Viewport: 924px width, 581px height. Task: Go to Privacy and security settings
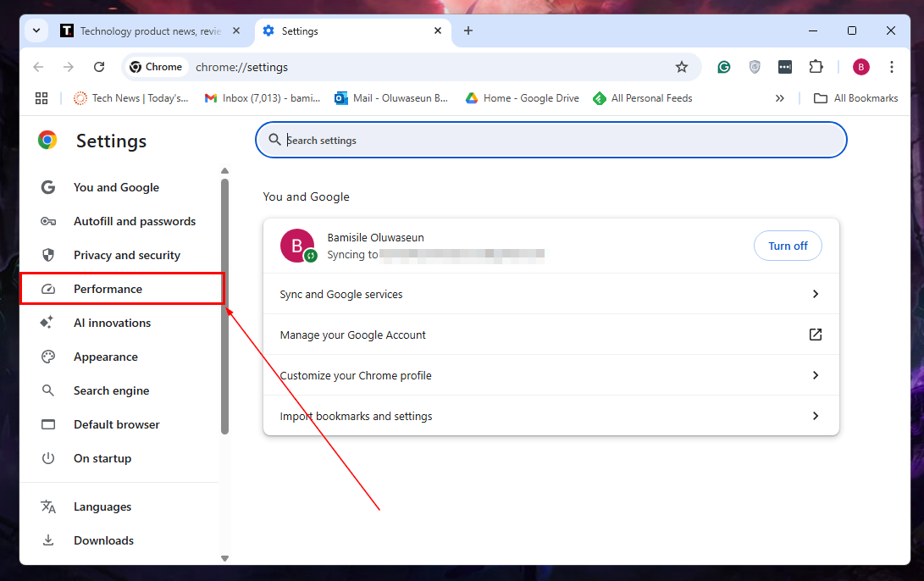(126, 255)
